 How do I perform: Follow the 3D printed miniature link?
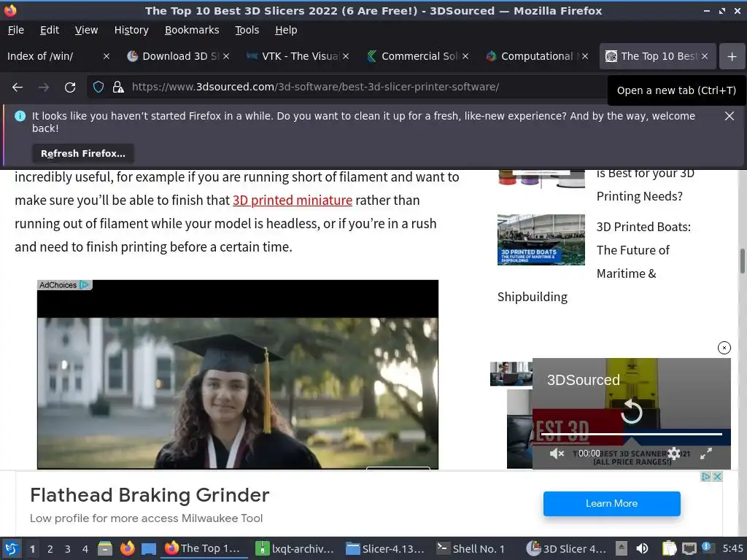point(292,201)
